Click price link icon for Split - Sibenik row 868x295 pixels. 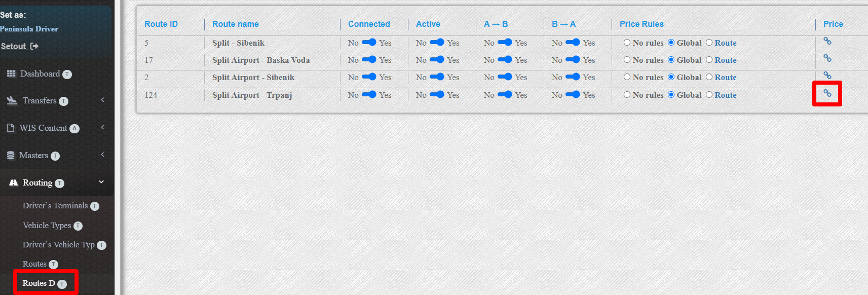coord(827,41)
